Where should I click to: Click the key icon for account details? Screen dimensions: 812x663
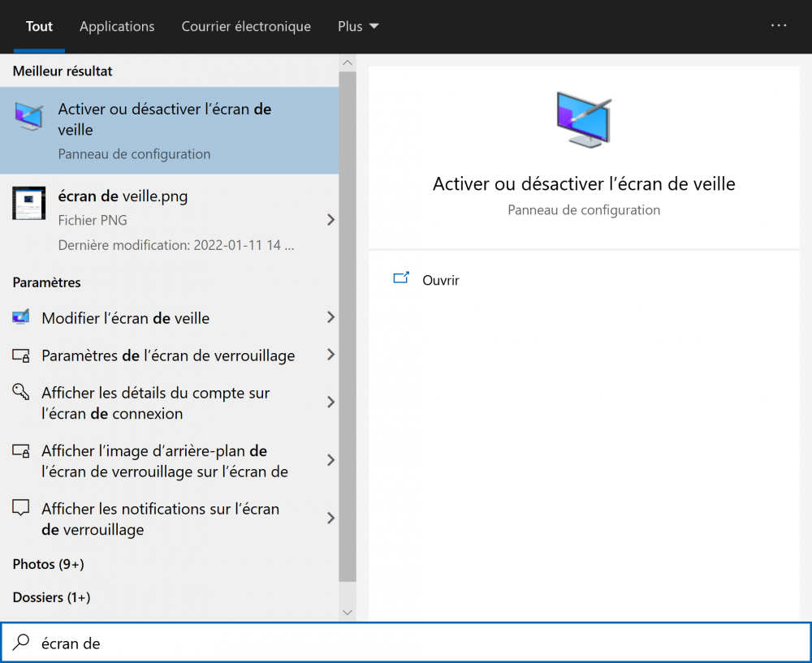(21, 393)
